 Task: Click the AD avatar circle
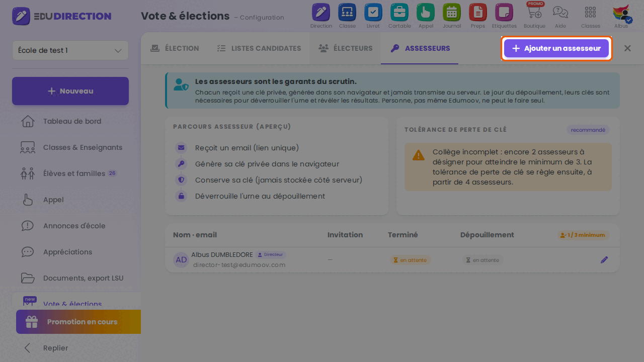181,260
